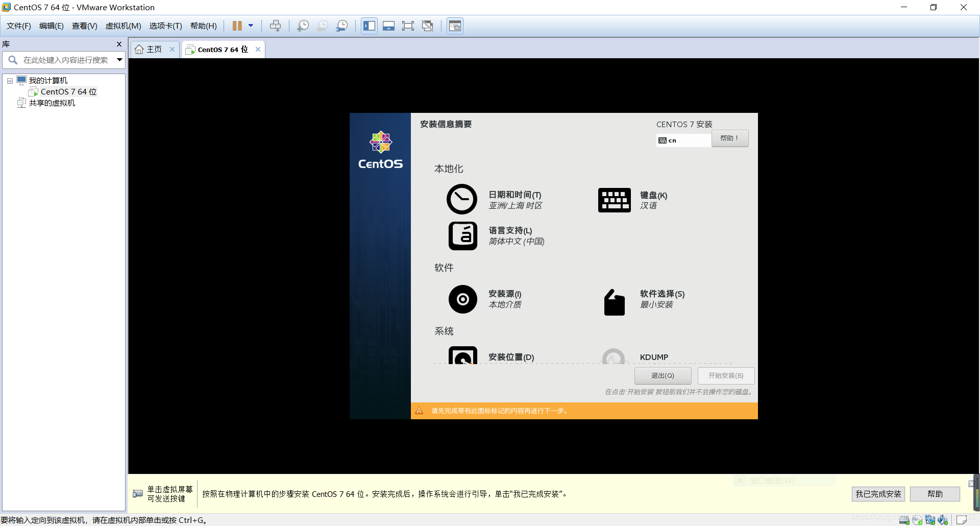Open the 帮助(H) menu
This screenshot has height=526, width=980.
click(204, 26)
